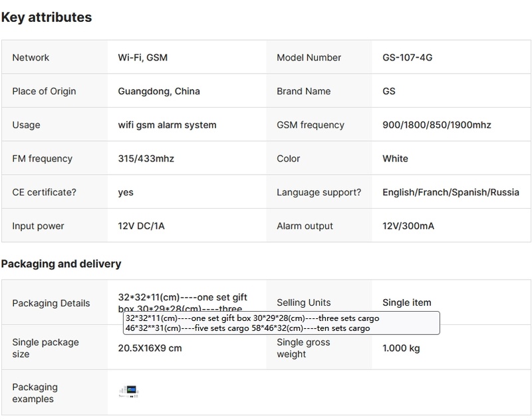The height and width of the screenshot is (420, 532).
Task: Click the White color value
Action: point(395,159)
